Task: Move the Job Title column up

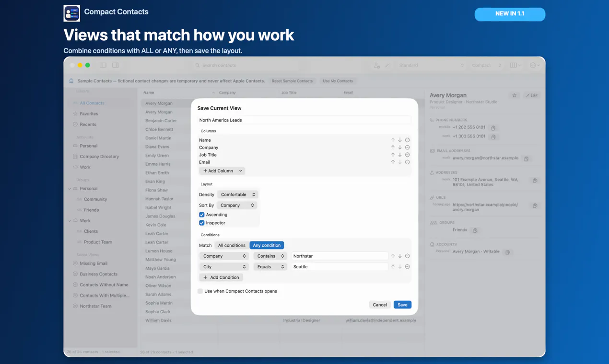Action: [393, 155]
